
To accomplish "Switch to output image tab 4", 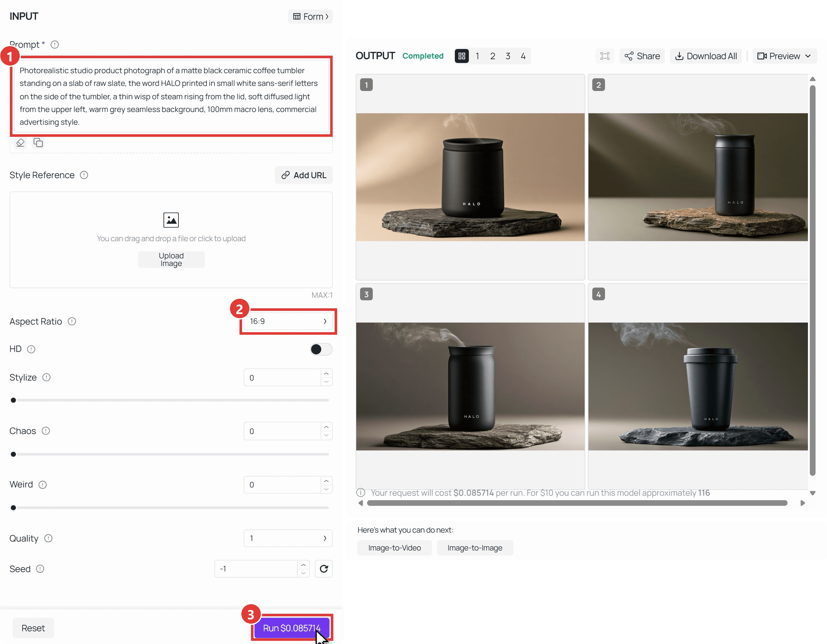I will coord(523,56).
